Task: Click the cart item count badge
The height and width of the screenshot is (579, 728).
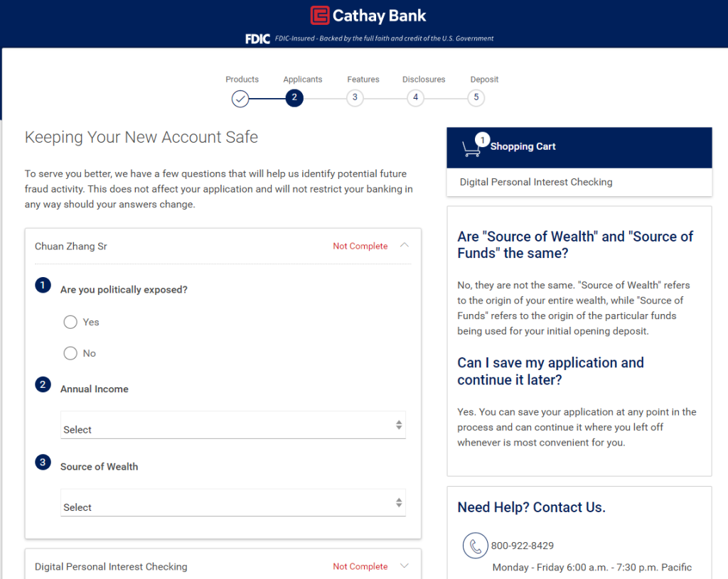Action: [482, 140]
